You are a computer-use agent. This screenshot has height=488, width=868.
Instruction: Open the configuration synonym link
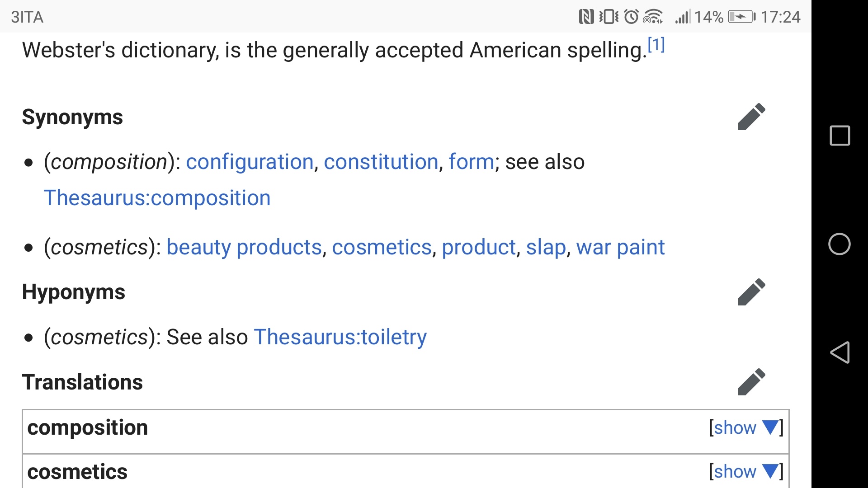tap(250, 162)
